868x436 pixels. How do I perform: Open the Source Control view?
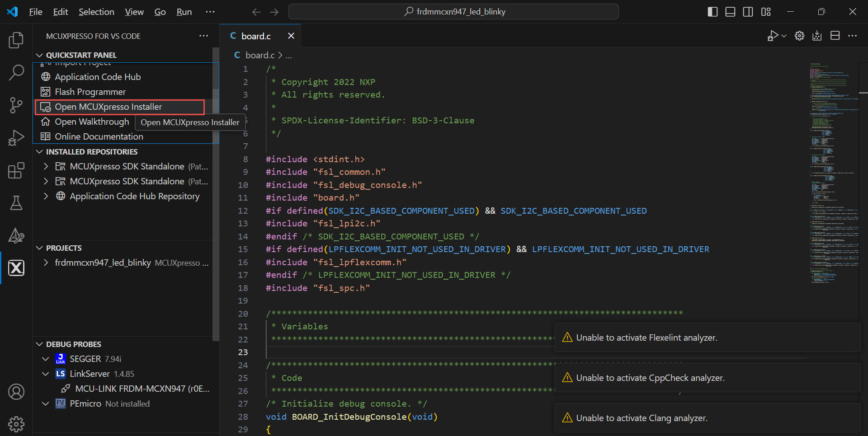click(16, 105)
